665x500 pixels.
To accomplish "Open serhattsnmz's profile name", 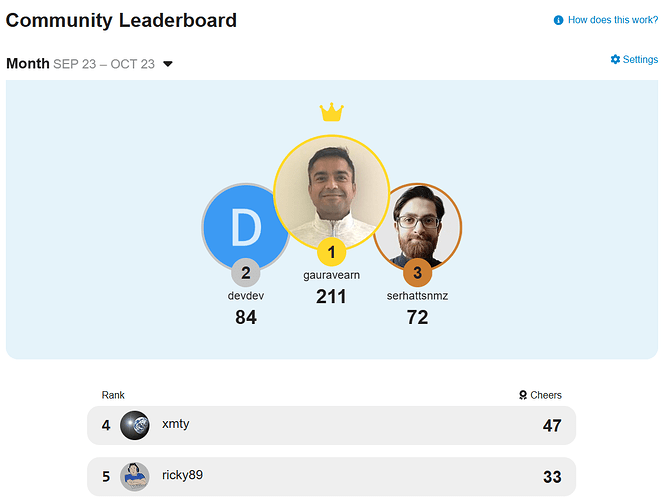I will coord(417,295).
